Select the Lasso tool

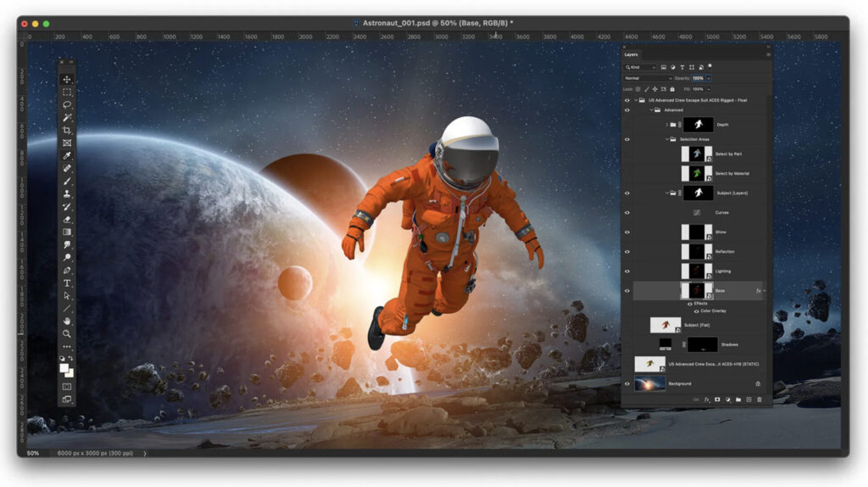tap(67, 104)
